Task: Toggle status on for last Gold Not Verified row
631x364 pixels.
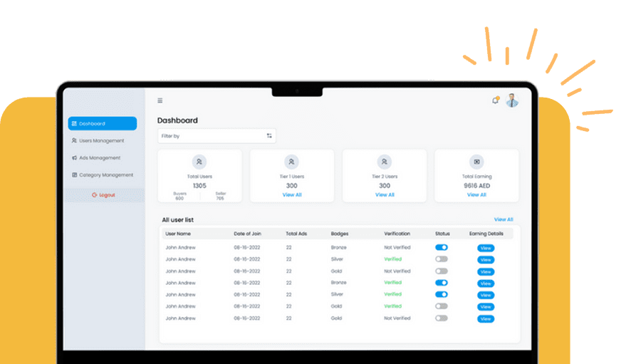Action: pos(442,318)
